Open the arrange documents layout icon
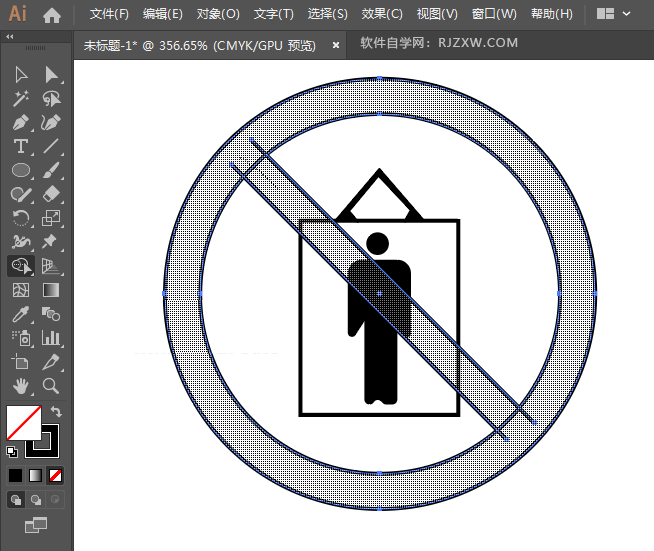The width and height of the screenshot is (654, 551). pos(605,14)
